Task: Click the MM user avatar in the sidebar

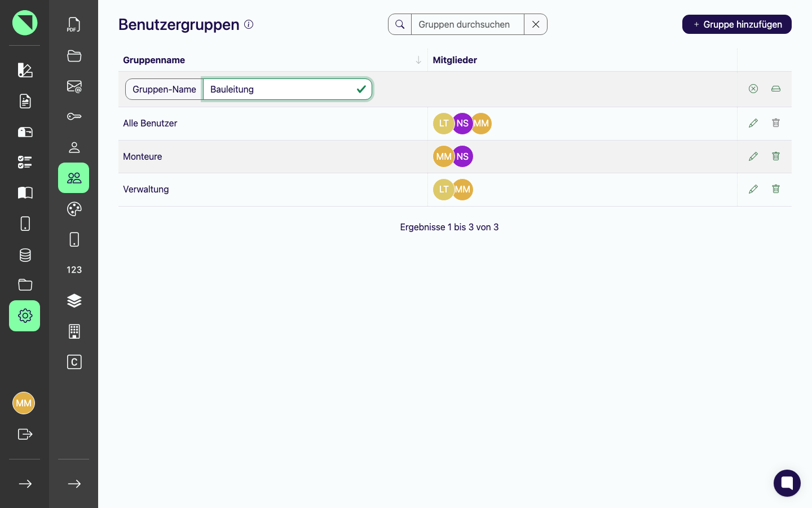Action: pyautogui.click(x=24, y=403)
